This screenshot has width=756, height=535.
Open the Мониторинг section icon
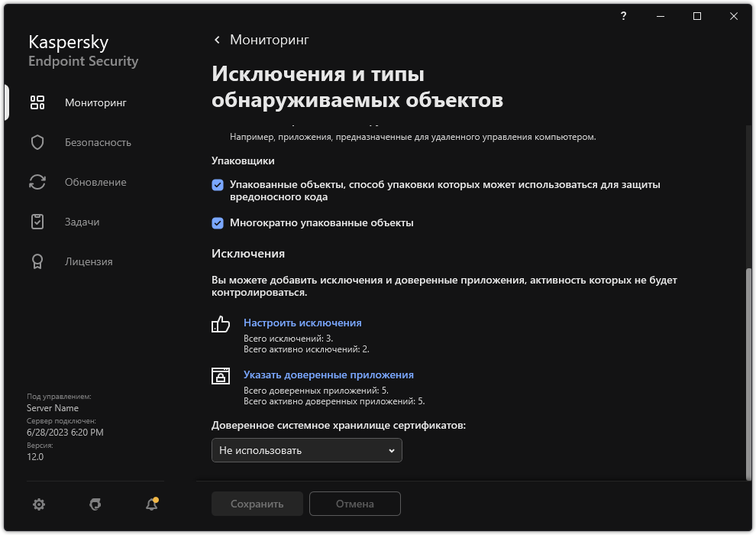pos(37,102)
